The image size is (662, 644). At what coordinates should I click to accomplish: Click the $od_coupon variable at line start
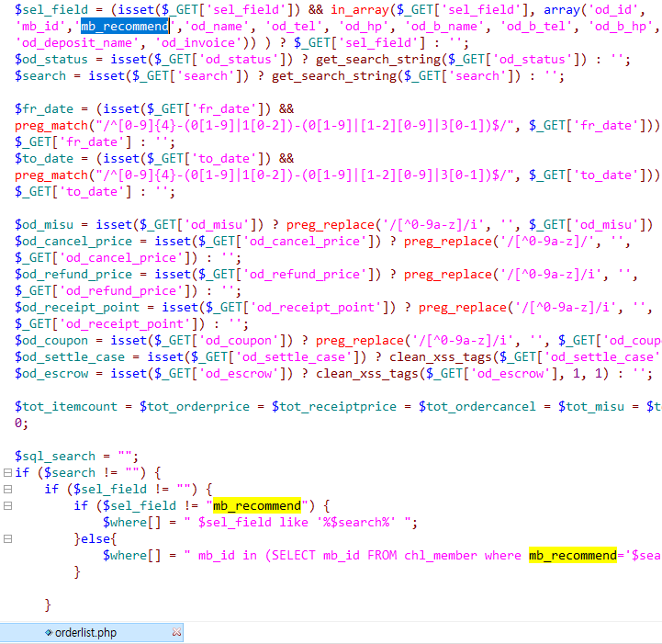coord(51,341)
